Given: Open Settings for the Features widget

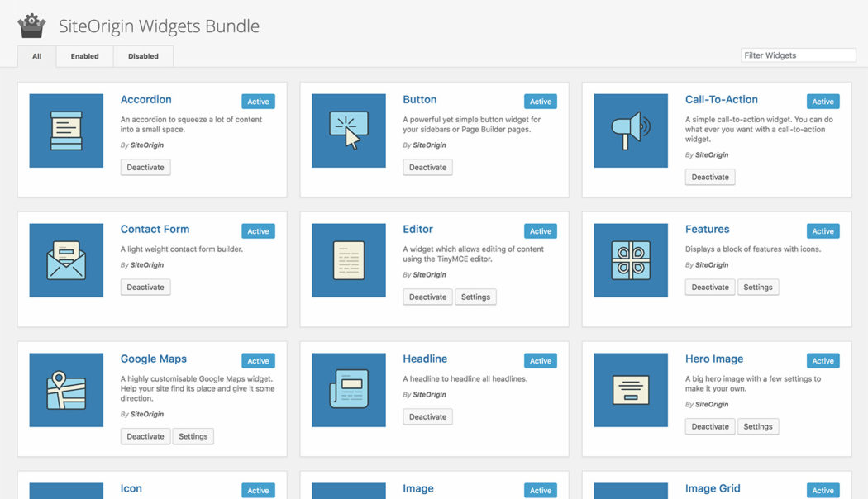Looking at the screenshot, I should (758, 287).
